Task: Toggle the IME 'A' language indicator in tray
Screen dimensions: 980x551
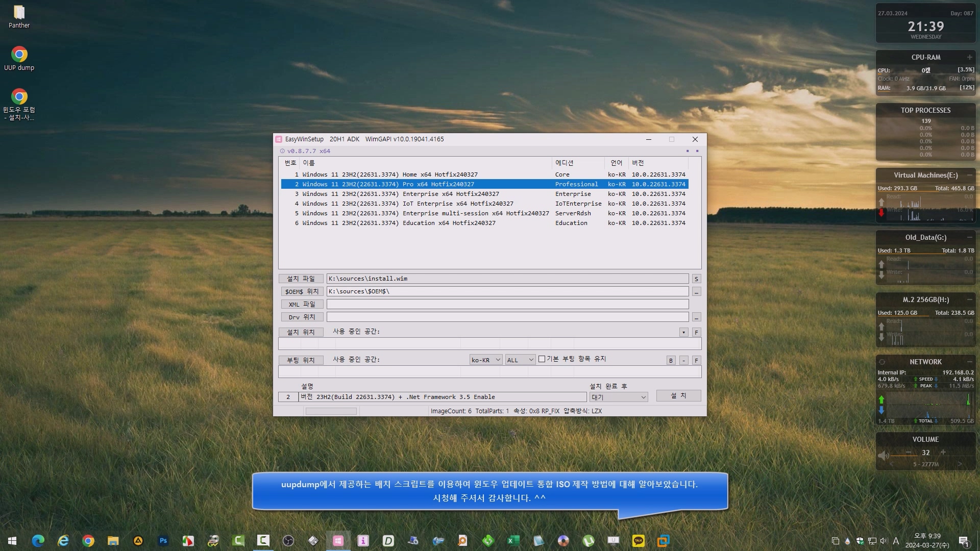Action: coord(896,541)
